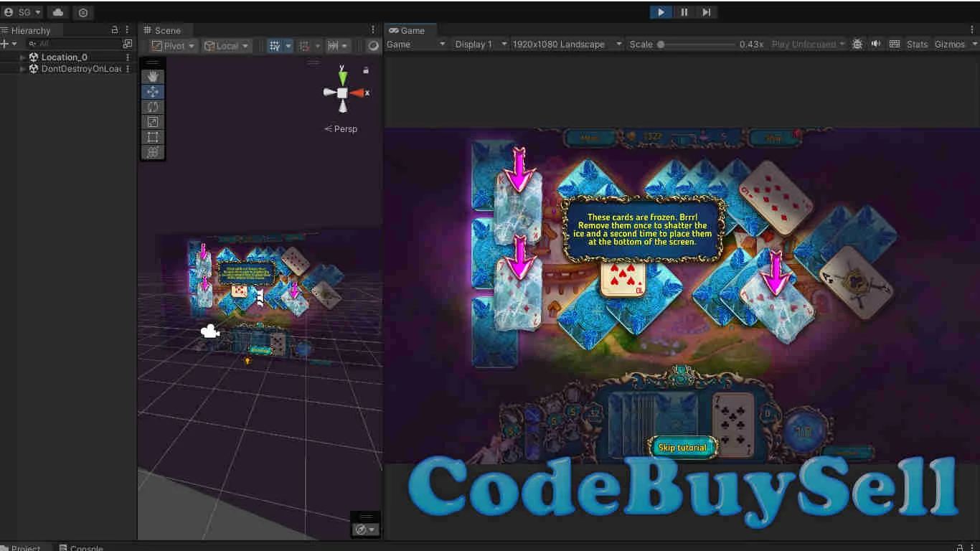Image resolution: width=980 pixels, height=551 pixels.
Task: Expand the Location_0 scene
Action: click(x=23, y=57)
